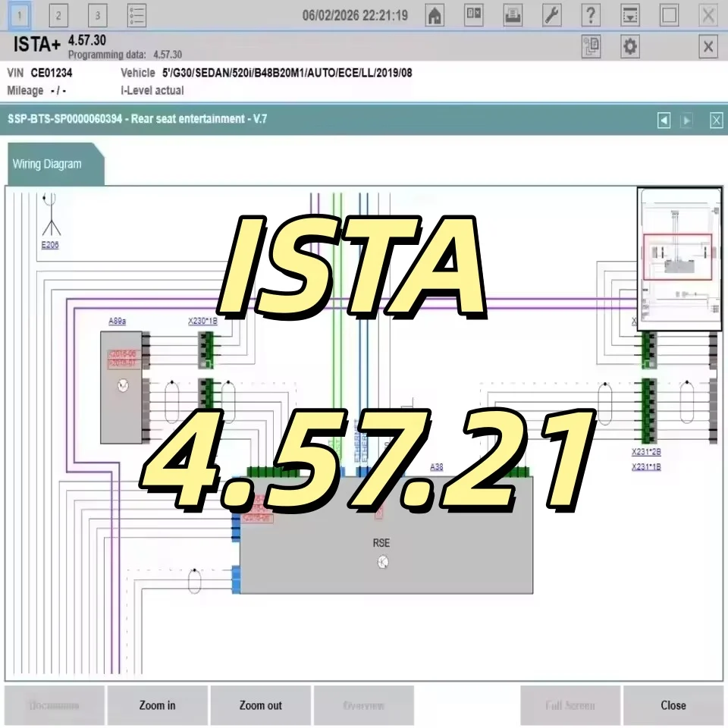Open the operations list icon
This screenshot has height=728, width=728.
(x=136, y=15)
